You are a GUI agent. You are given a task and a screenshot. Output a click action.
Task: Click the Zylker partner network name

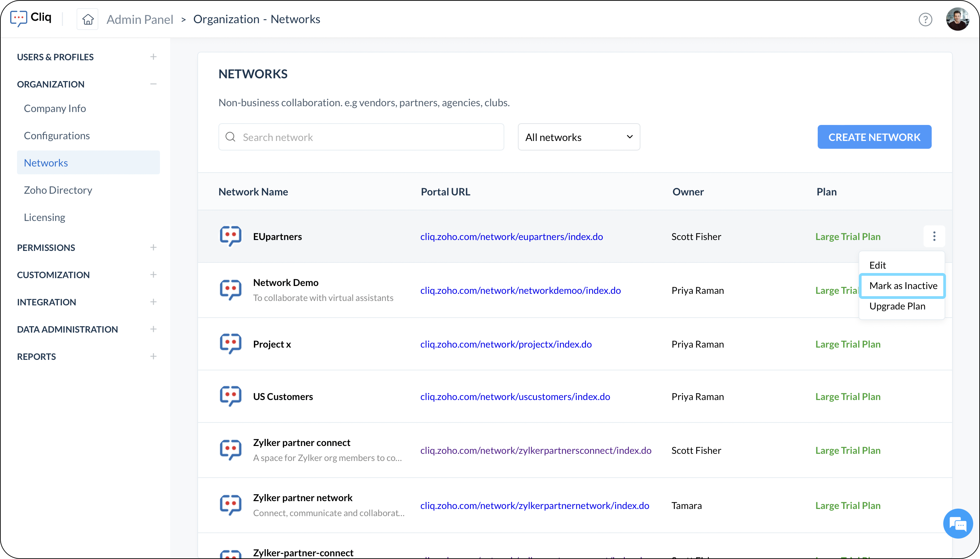[303, 498]
